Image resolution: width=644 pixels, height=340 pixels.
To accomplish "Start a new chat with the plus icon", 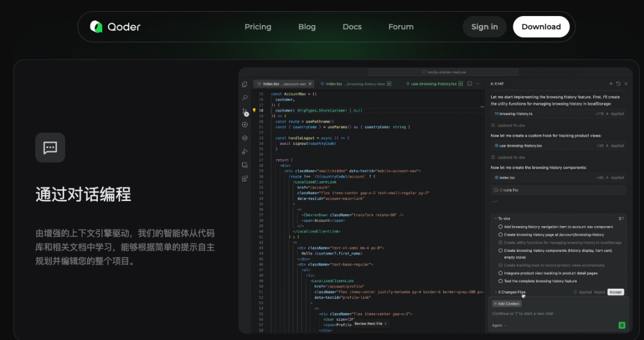I will [611, 84].
